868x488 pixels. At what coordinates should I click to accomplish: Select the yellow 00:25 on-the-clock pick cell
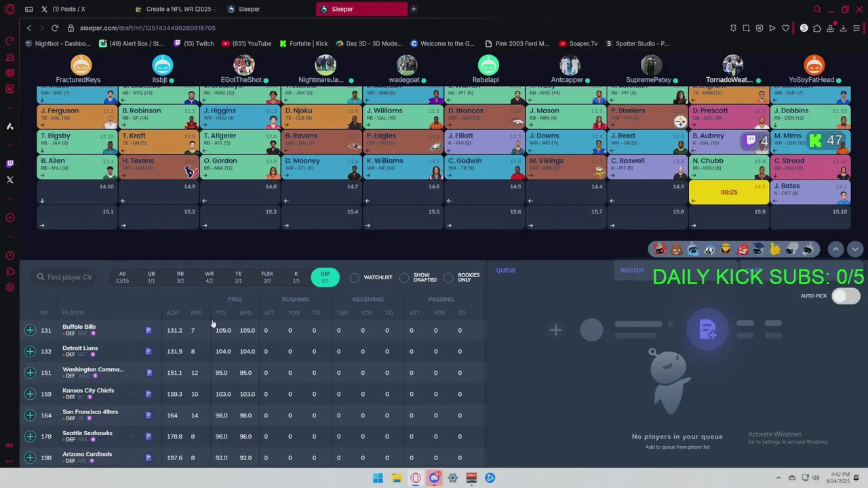729,192
